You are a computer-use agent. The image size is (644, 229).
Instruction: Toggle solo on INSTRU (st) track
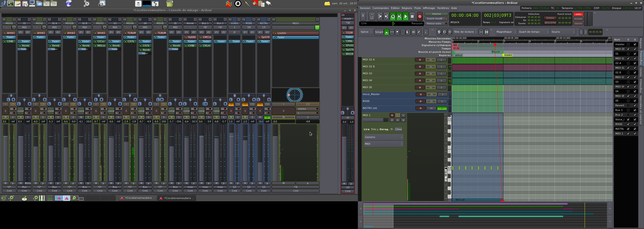[442, 108]
